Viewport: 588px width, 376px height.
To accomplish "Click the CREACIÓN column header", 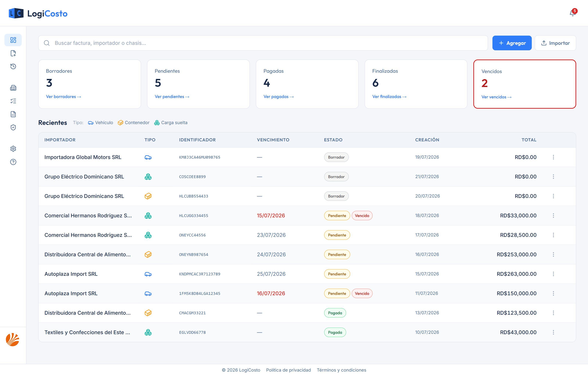I will click(427, 140).
